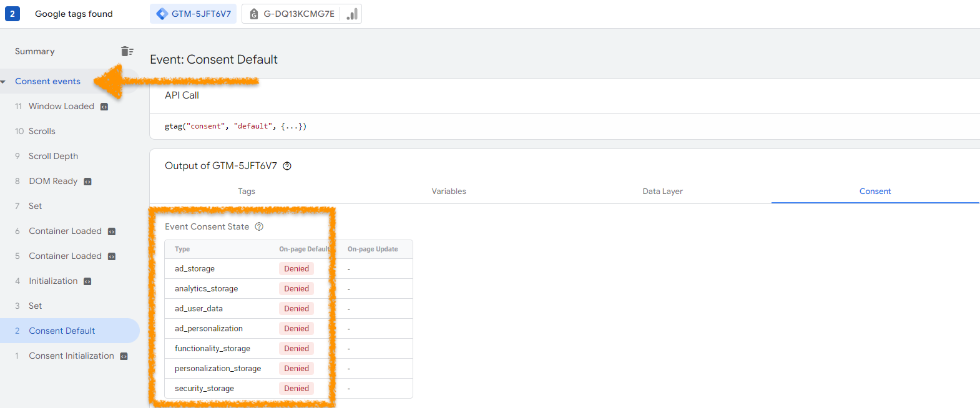Click code icon beside Initialization event
The height and width of the screenshot is (408, 980).
(x=87, y=281)
